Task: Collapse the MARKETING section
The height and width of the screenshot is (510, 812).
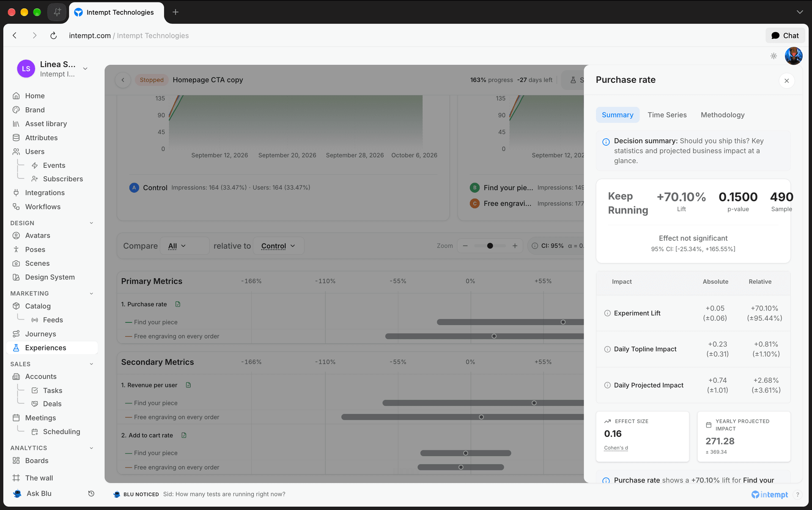Action: point(91,294)
